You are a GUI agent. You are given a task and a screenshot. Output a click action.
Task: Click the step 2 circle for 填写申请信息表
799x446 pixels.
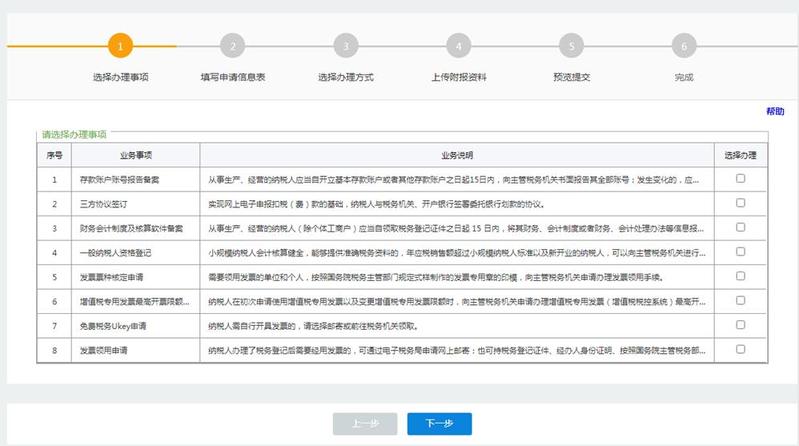coord(232,46)
